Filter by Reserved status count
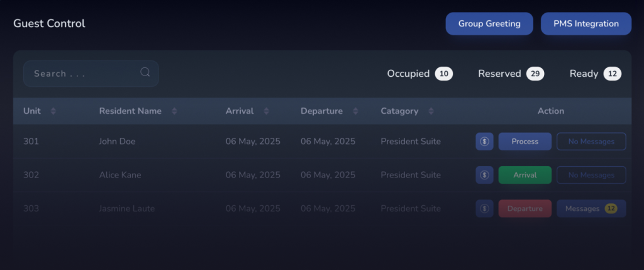Viewport: 644px width, 270px height. click(x=511, y=74)
